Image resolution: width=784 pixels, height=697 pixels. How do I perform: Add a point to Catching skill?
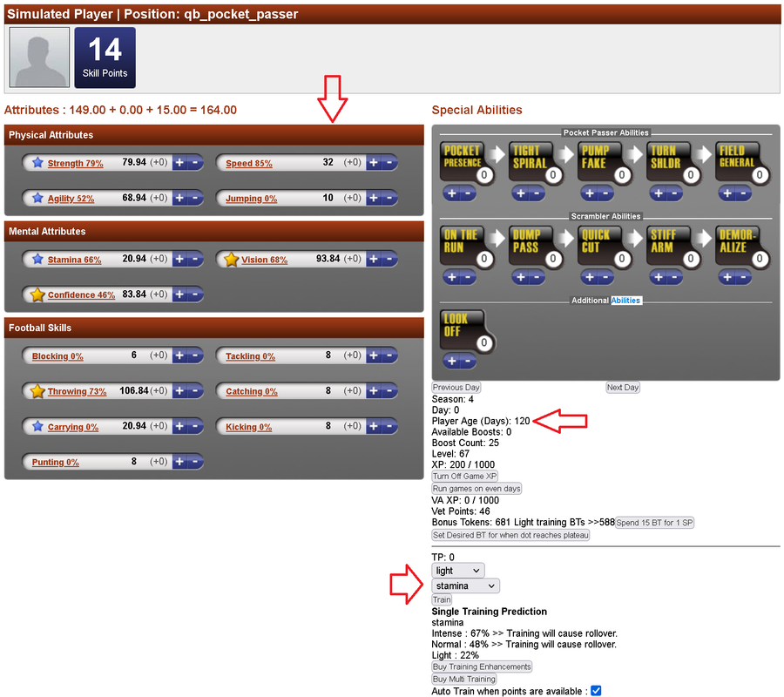point(374,391)
